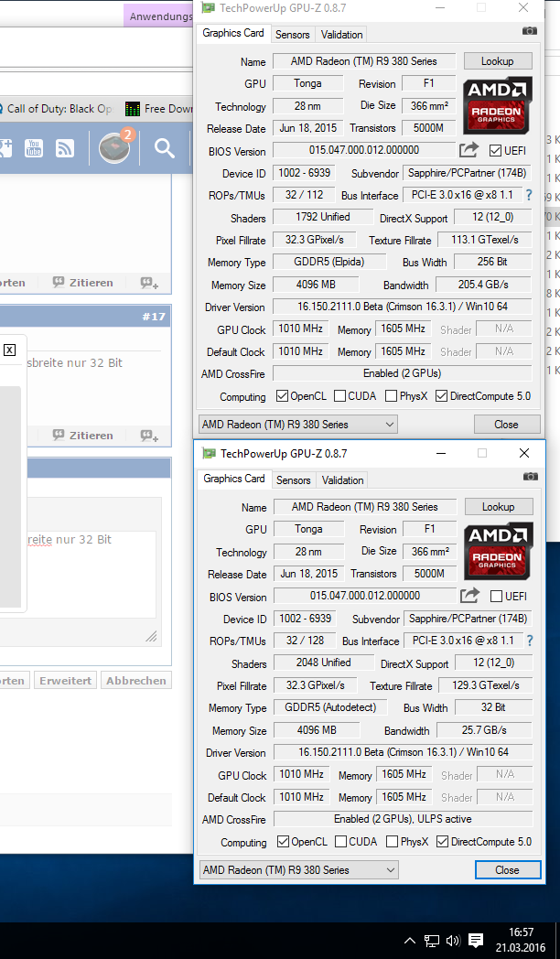
Task: Close the popup with the X button in forum
Action: 9,350
